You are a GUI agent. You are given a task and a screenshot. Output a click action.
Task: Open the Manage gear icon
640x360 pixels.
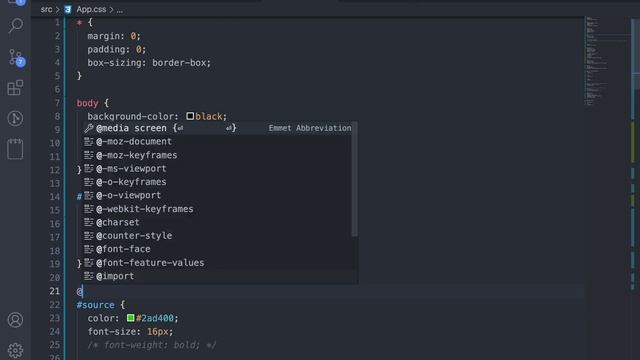[x=16, y=350]
